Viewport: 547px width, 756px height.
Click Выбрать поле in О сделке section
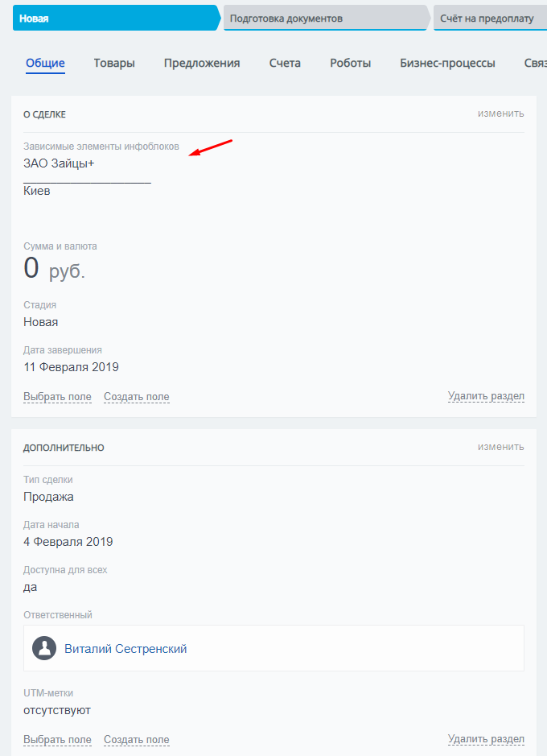point(57,397)
